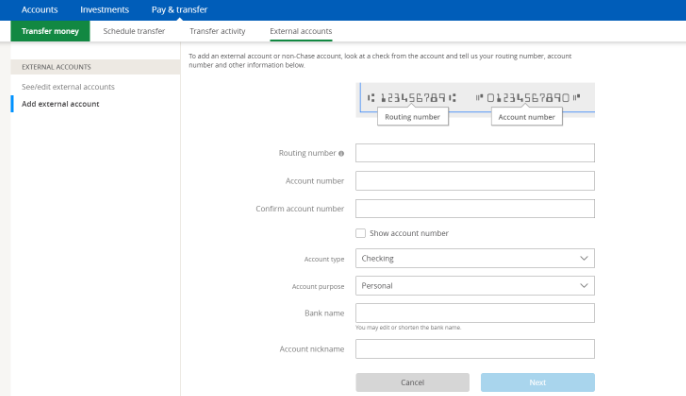686x396 pixels.
Task: Open the Account purpose dropdown
Action: (475, 286)
